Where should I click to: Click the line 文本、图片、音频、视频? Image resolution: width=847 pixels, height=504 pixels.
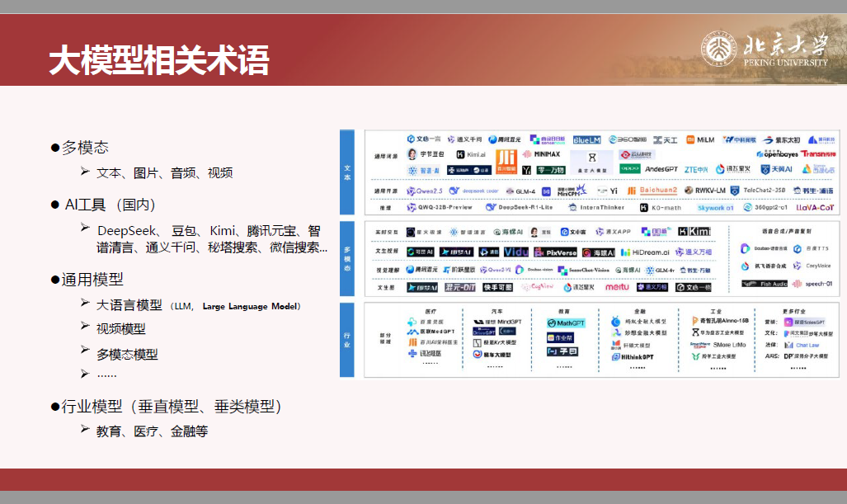click(x=165, y=173)
